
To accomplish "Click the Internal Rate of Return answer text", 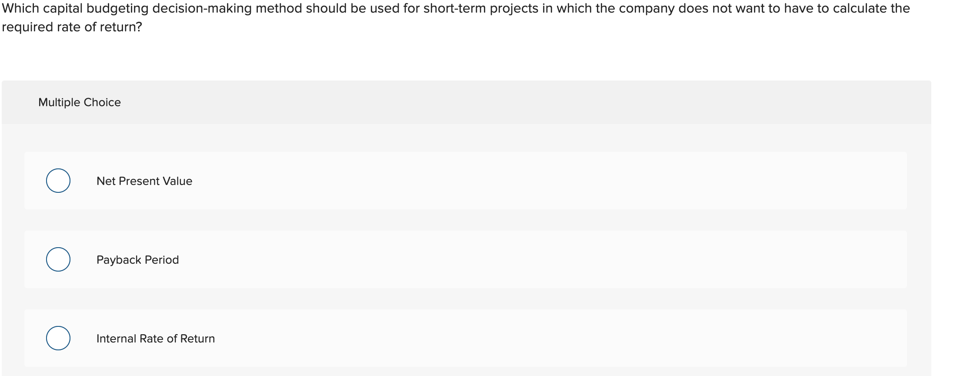I will click(x=156, y=338).
